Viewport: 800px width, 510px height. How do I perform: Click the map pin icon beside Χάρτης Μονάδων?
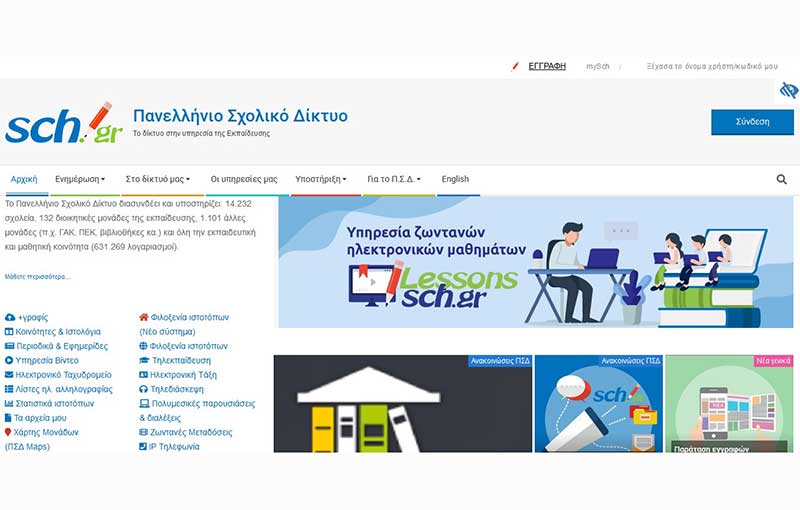[x=8, y=432]
